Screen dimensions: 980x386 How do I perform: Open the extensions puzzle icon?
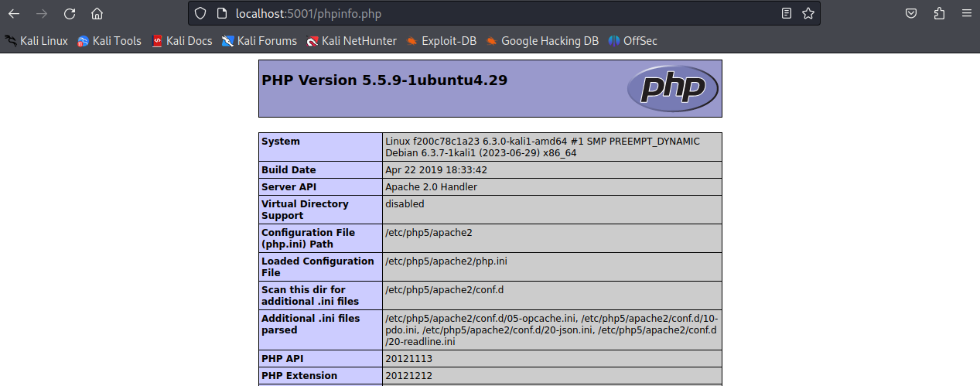click(939, 13)
